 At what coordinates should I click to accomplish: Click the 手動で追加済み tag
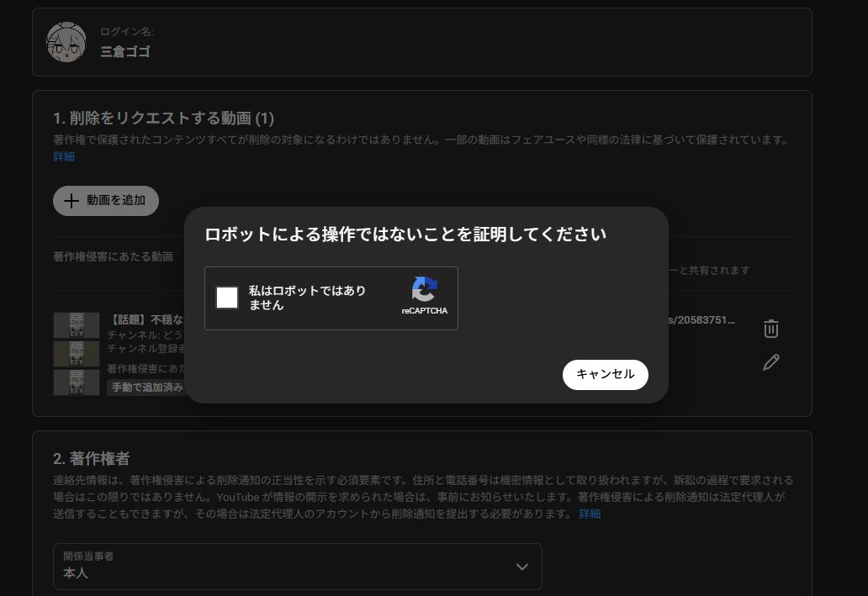click(x=146, y=388)
